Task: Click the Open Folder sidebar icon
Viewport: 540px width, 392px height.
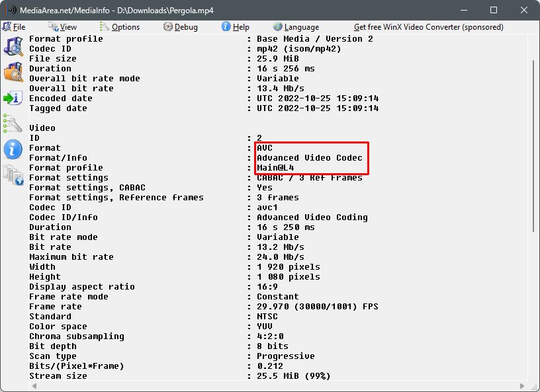Action: pos(13,71)
